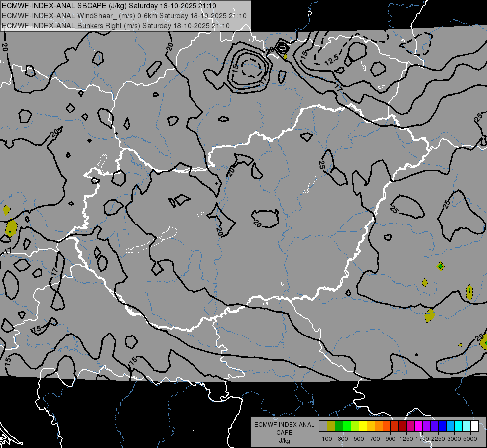Click the 900 legend value
Image resolution: width=487 pixels, height=448 pixels.
390,439
